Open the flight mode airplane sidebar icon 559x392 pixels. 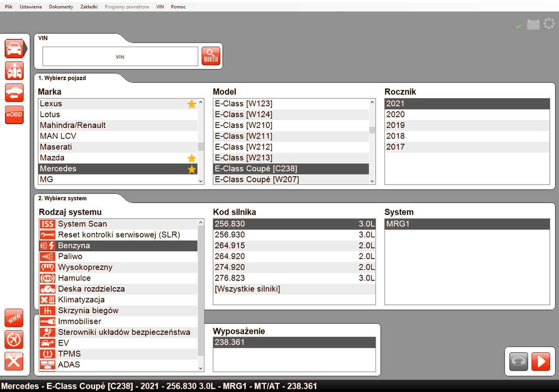[x=14, y=340]
